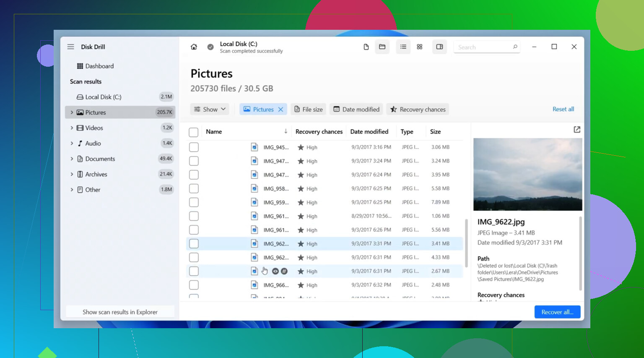
Task: Open the Recovery chances filter
Action: tap(418, 110)
